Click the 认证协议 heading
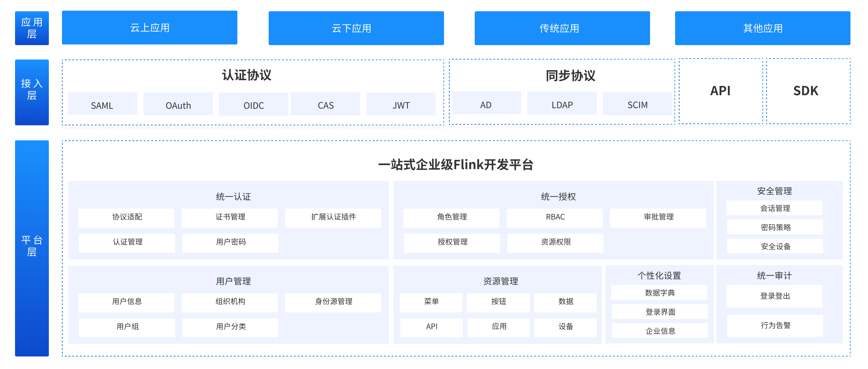Viewport: 868px width, 369px height. [x=247, y=75]
